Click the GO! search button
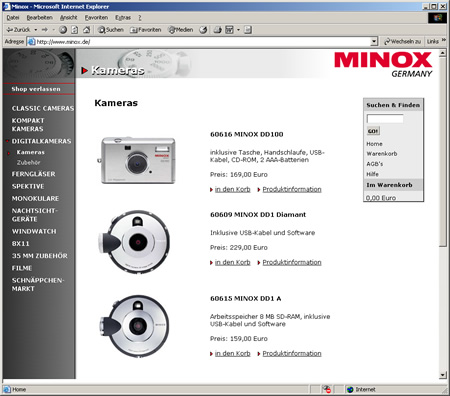 (x=373, y=131)
